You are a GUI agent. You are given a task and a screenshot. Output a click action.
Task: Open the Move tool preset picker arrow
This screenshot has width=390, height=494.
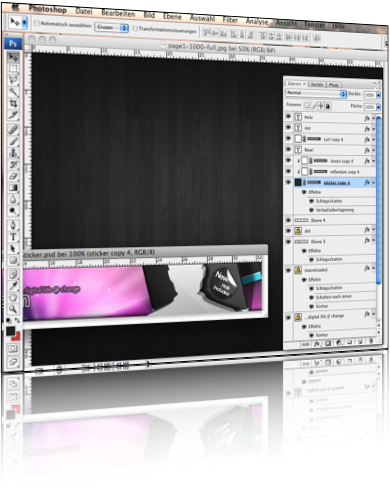[x=24, y=23]
